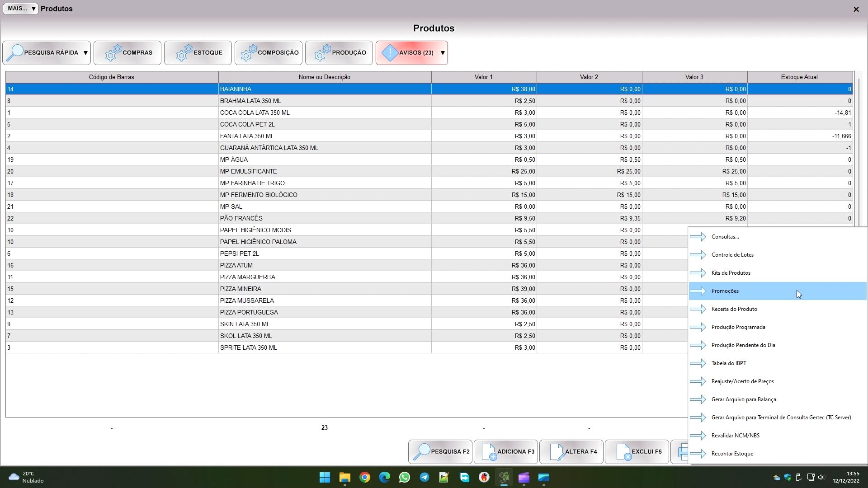Expand the MAIS... dropdown
The image size is (868, 488).
pyautogui.click(x=21, y=9)
